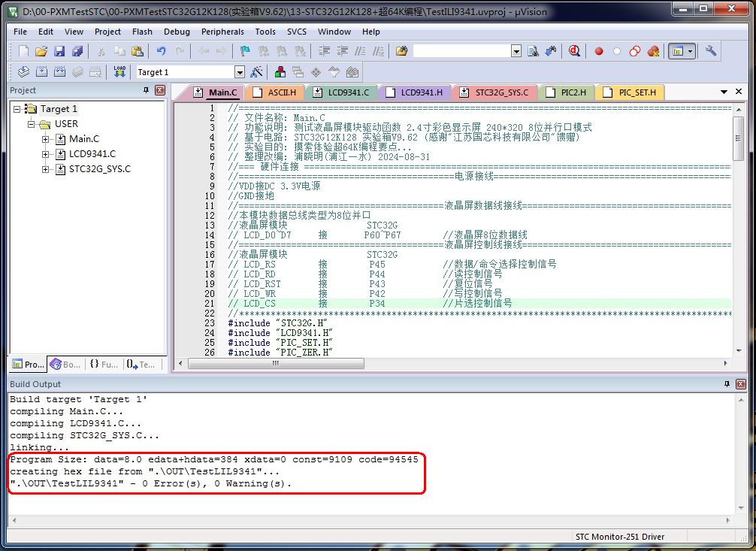Switch to the LCD9341.H editor tab
Image resolution: width=756 pixels, height=551 pixels.
pos(416,92)
